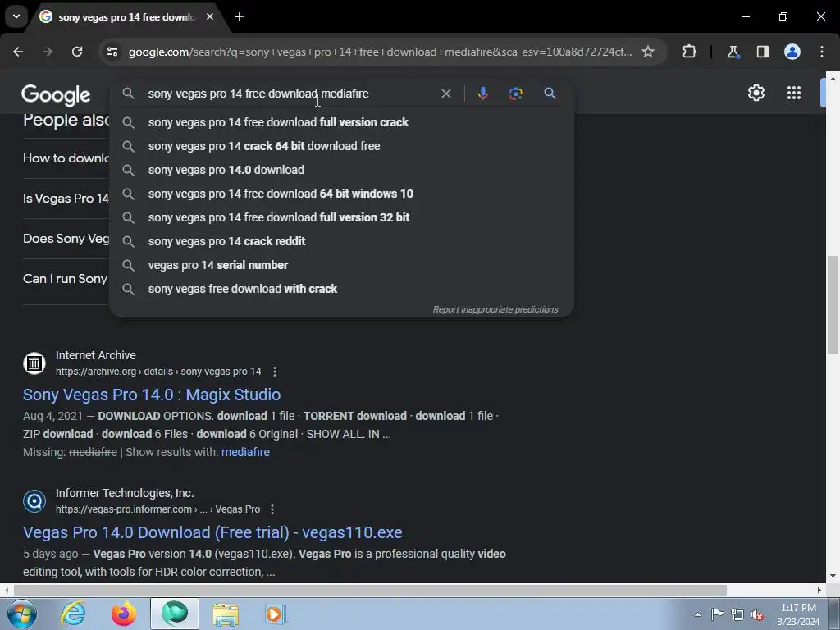
Task: Open more options for Internet Archive result
Action: tap(275, 372)
